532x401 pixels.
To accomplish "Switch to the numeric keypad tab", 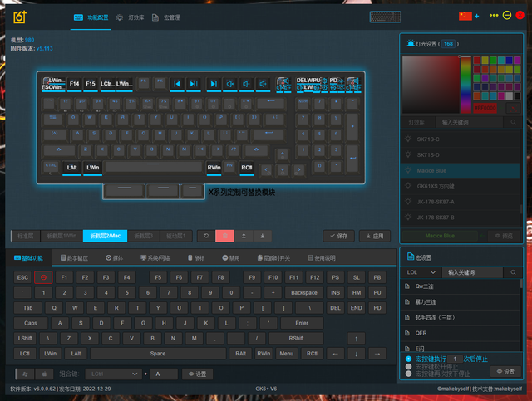I will (74, 258).
